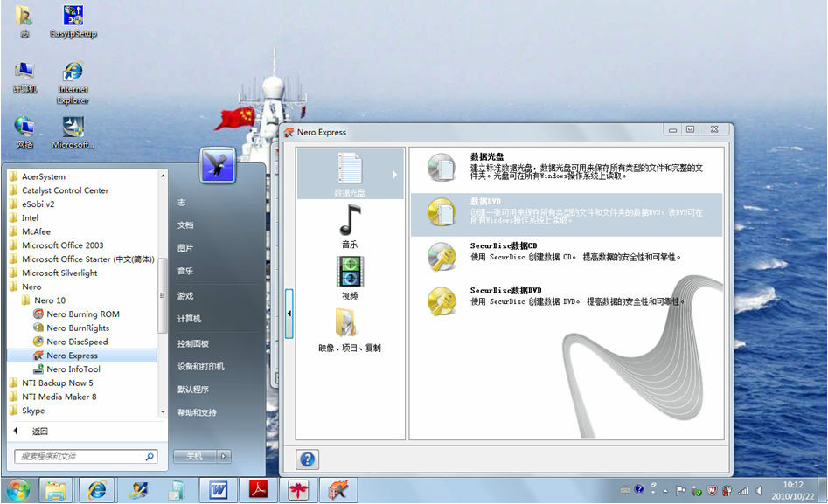Image resolution: width=828 pixels, height=504 pixels.
Task: Expand the Microsoft Office 2003 folder
Action: 63,245
